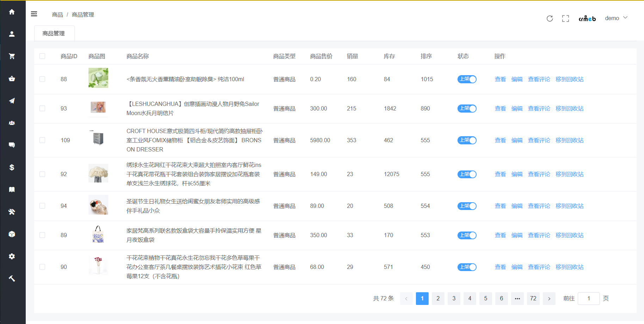This screenshot has width=644, height=324.
Task: Toggle fullscreen mode icon
Action: [565, 18]
